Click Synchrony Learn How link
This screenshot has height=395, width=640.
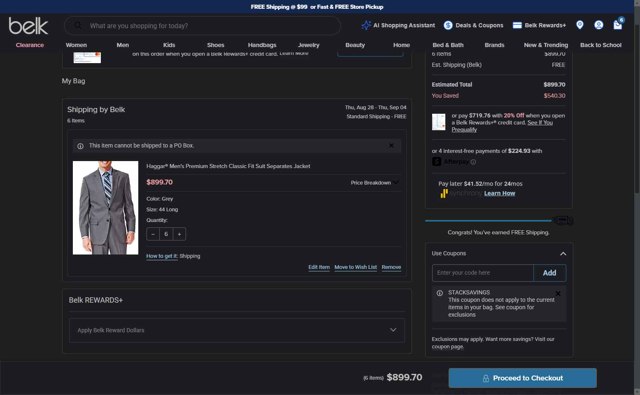[500, 193]
